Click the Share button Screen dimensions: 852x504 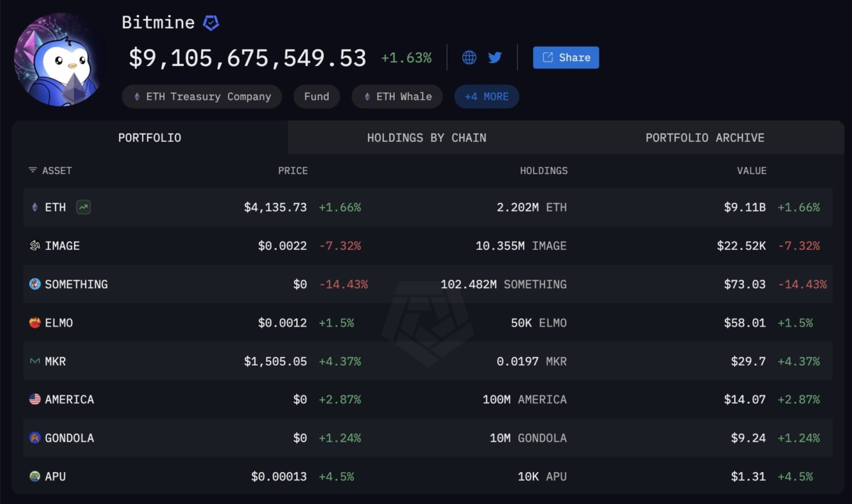tap(566, 57)
